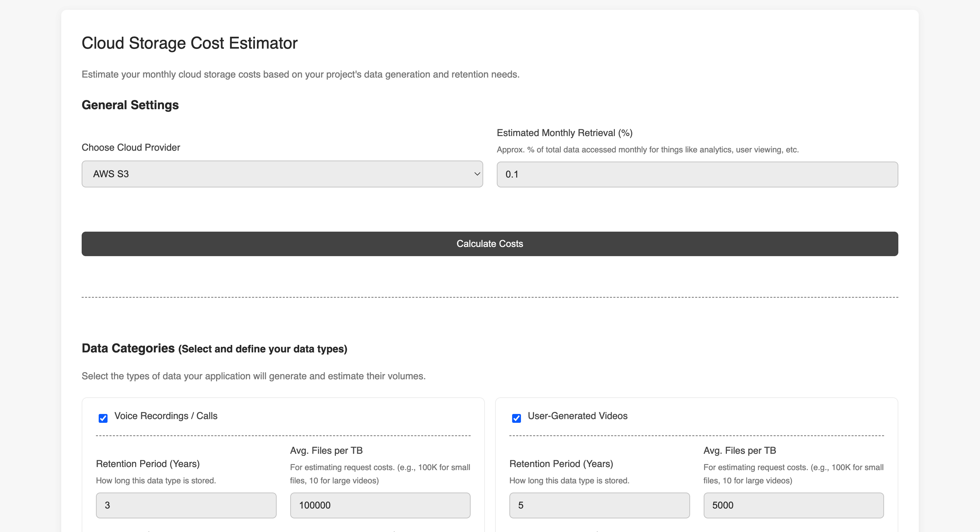Click Avg. Files per TB label for Voice Recordings
Image resolution: width=980 pixels, height=532 pixels.
tap(326, 451)
